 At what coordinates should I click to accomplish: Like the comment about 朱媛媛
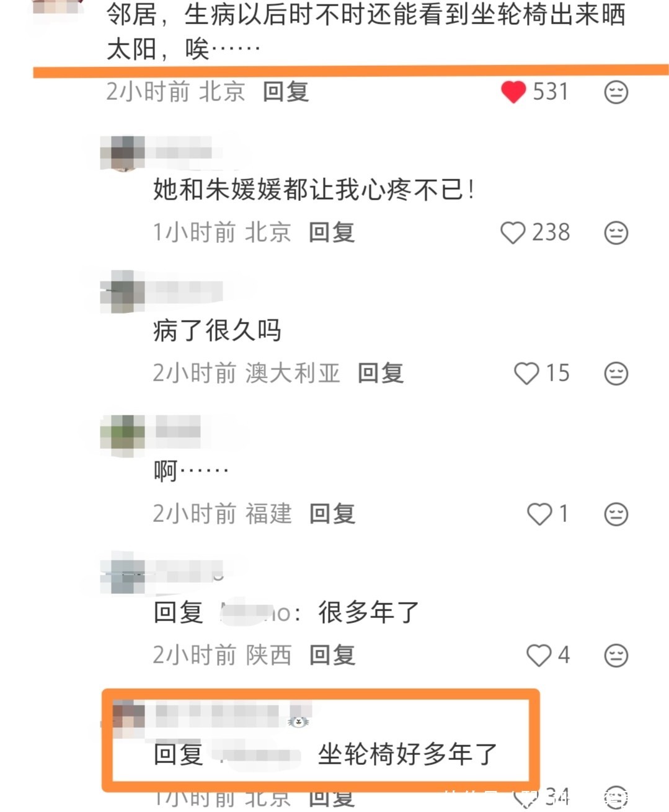(513, 233)
